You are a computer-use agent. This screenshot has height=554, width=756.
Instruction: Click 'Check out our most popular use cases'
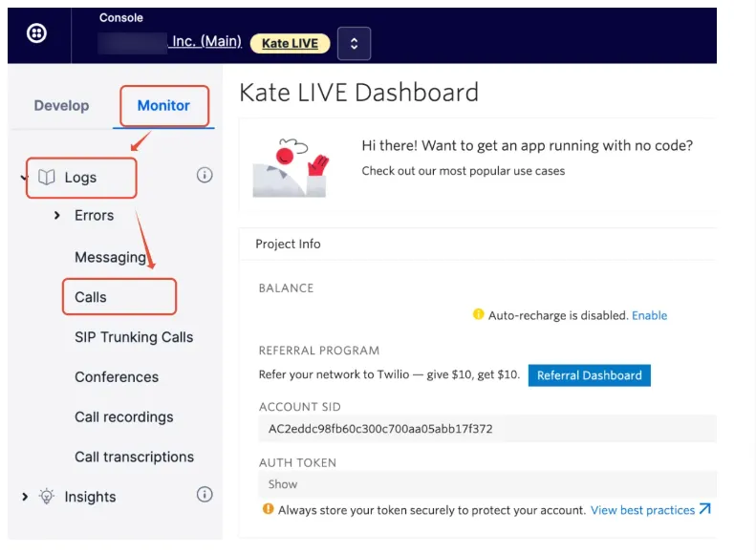(464, 171)
